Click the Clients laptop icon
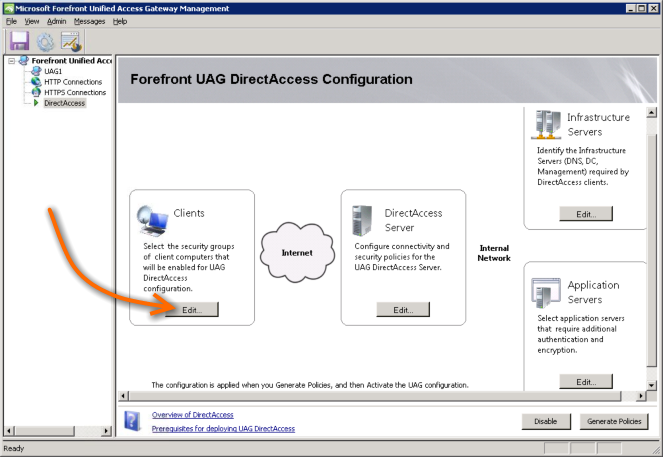The width and height of the screenshot is (663, 457). tap(152, 220)
